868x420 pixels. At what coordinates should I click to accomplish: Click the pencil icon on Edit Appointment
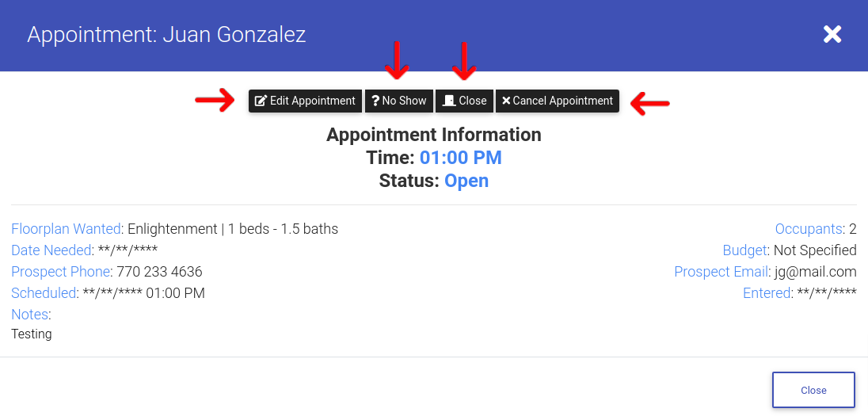point(261,101)
